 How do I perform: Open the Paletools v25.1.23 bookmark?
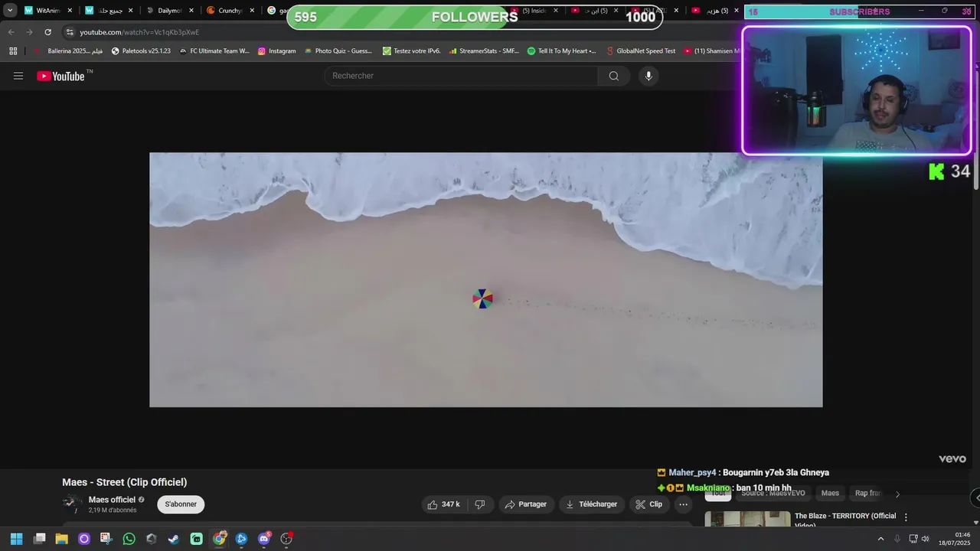tap(141, 51)
